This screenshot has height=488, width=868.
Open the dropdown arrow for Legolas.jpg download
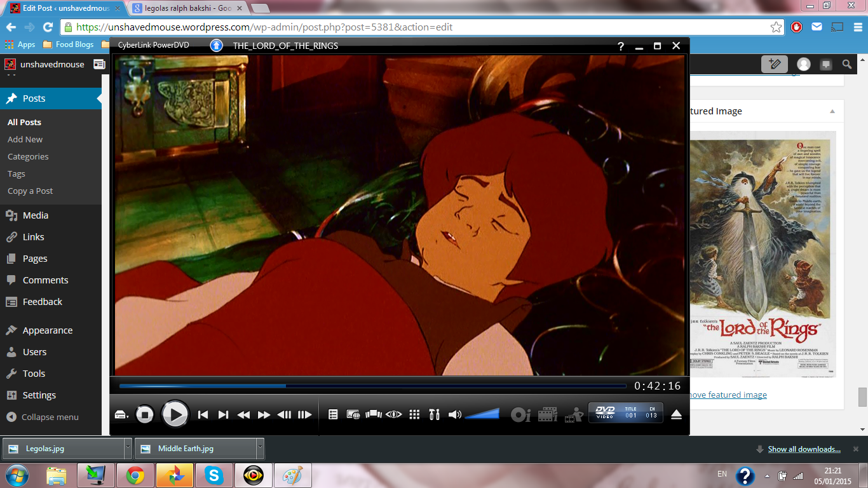128,448
